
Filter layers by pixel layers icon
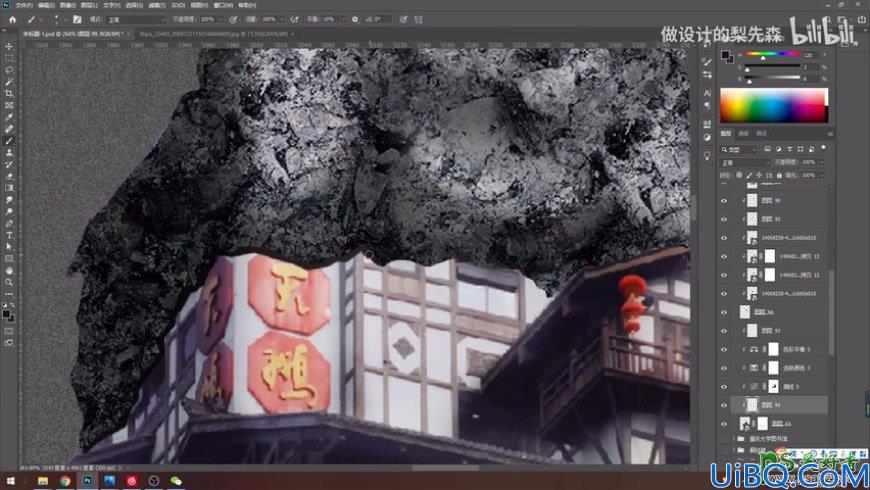tap(767, 149)
